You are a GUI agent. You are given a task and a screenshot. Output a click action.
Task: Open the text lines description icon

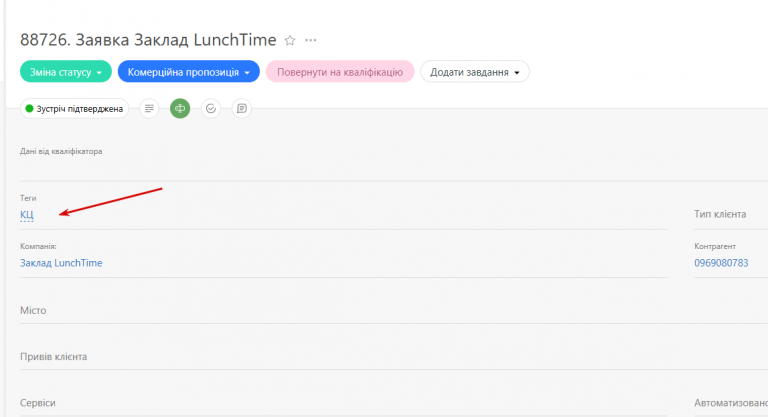[149, 108]
